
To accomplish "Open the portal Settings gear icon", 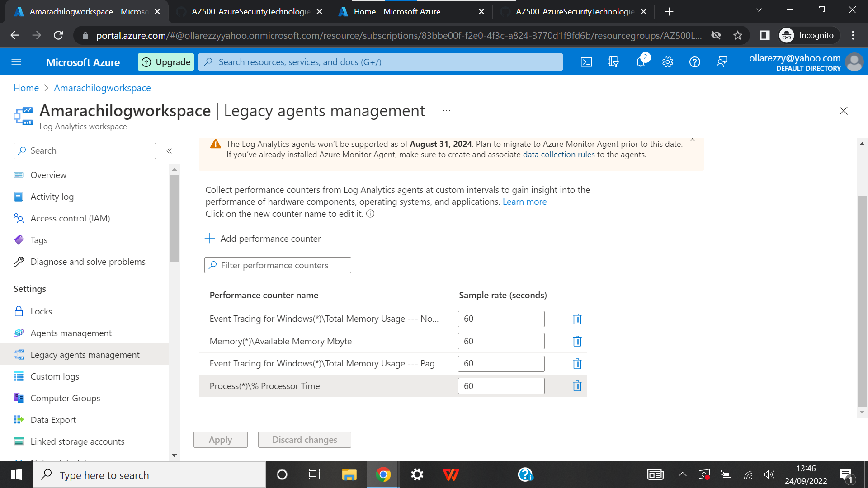I will pyautogui.click(x=668, y=62).
